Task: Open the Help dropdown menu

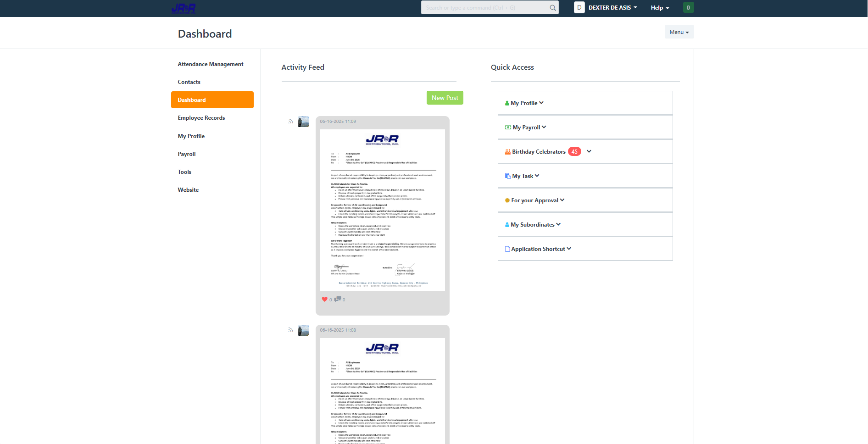Action: click(660, 8)
